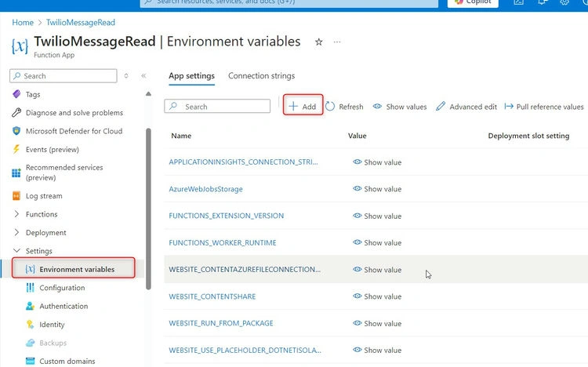Sort by Name column header
Screen dimensions: 588x367
[x=181, y=136]
